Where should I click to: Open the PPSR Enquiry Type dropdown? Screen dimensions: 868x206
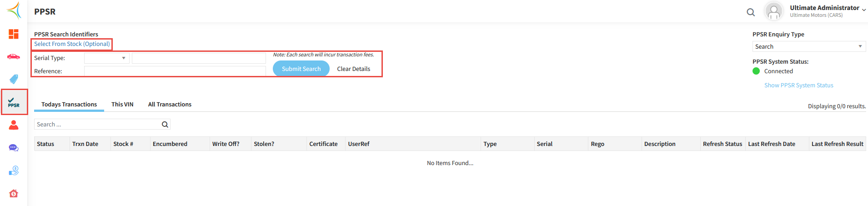pos(808,46)
